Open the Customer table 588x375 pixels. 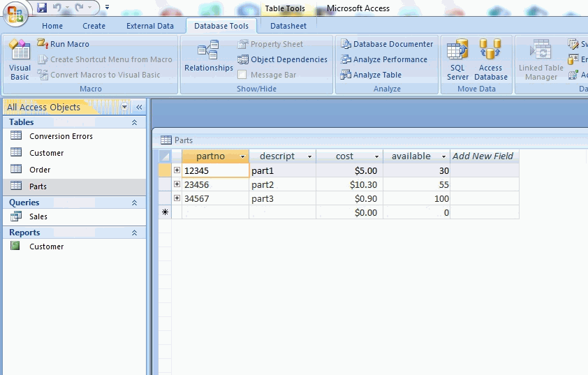tap(74, 153)
